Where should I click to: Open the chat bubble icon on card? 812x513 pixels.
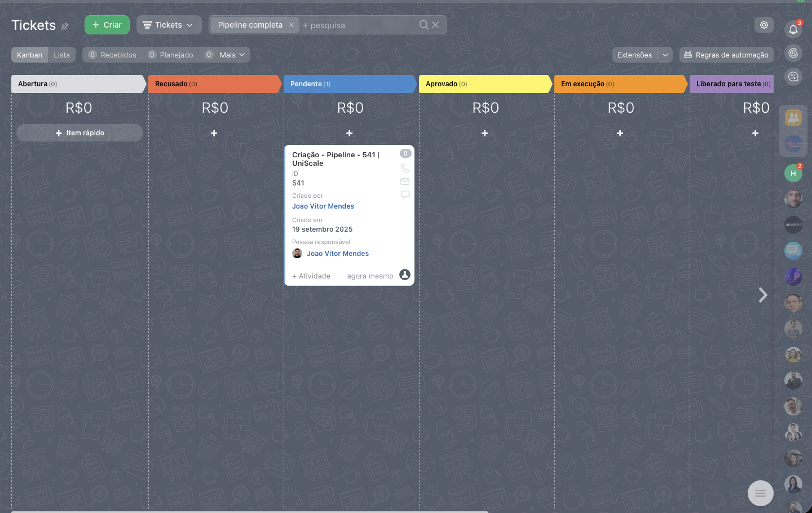click(x=405, y=194)
